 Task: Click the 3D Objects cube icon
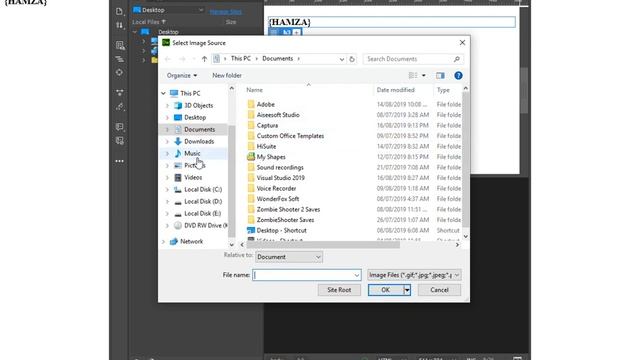point(178,105)
